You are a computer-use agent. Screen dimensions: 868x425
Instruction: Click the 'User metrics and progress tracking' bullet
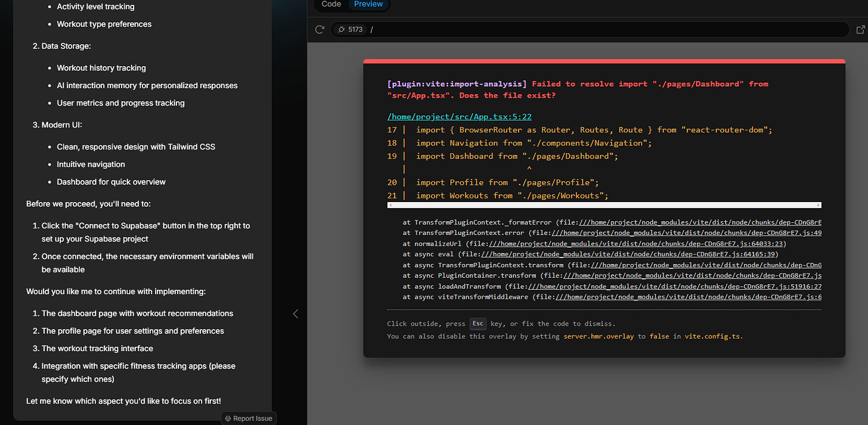pos(120,103)
